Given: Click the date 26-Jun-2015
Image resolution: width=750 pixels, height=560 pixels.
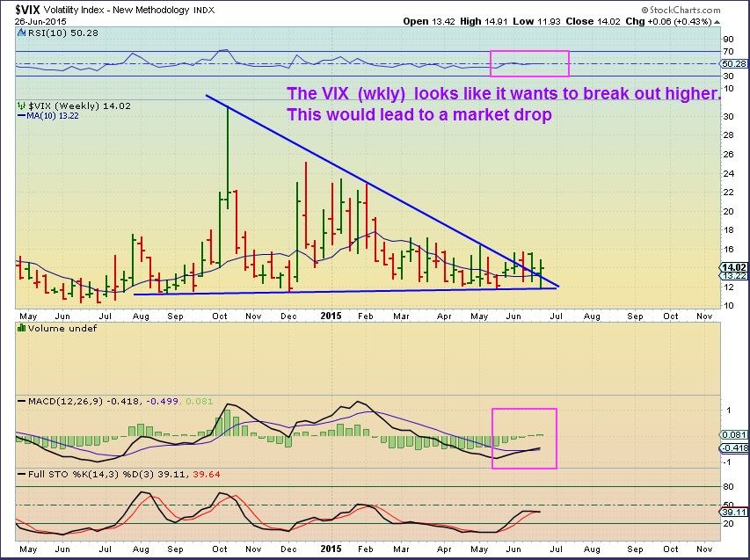Looking at the screenshot, I should coord(40,21).
